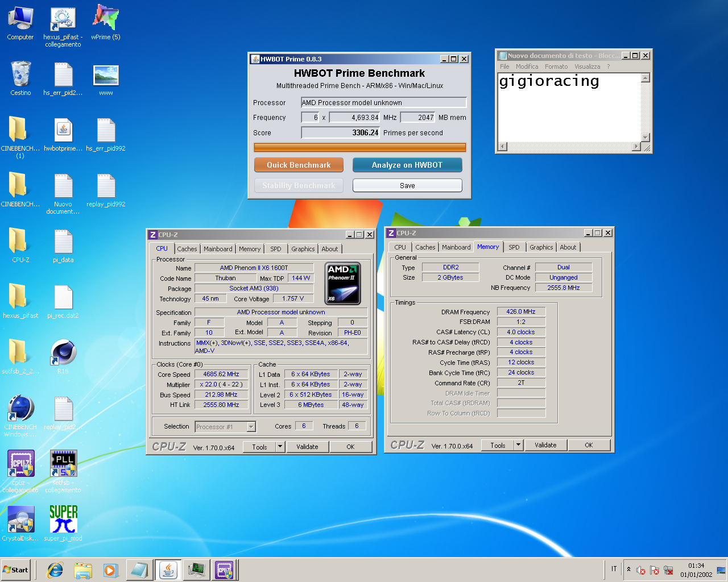Open the Modifica menu in Notepad
This screenshot has height=582, width=728.
tap(527, 66)
